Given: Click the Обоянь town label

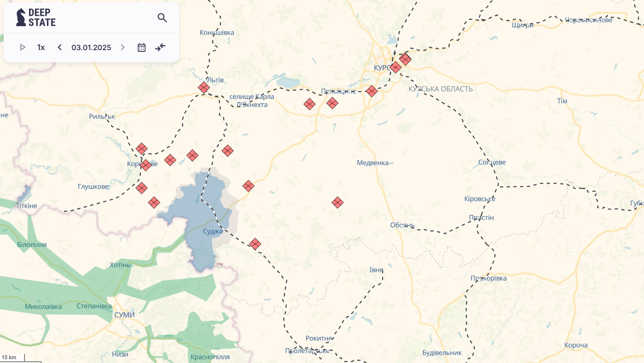Looking at the screenshot, I should 402,225.
